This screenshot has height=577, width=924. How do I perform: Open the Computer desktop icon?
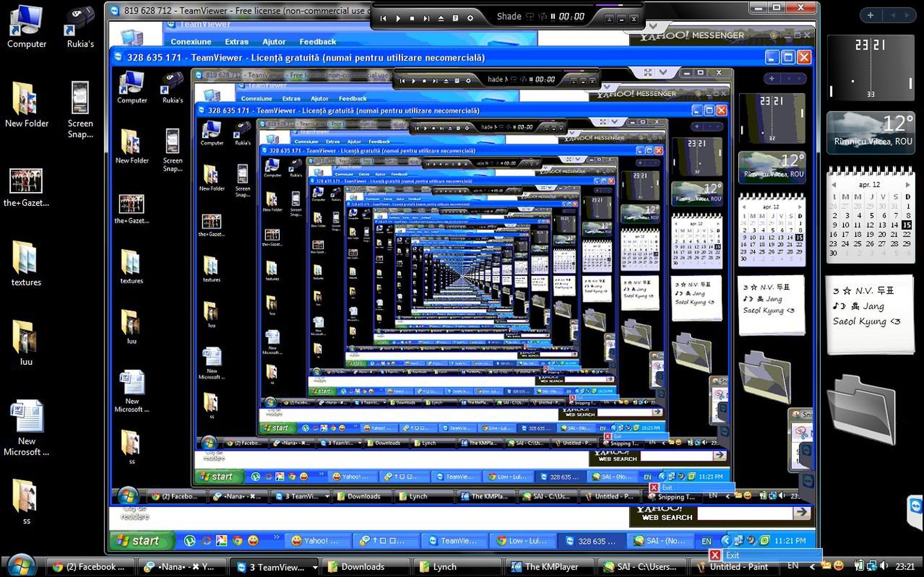point(26,27)
